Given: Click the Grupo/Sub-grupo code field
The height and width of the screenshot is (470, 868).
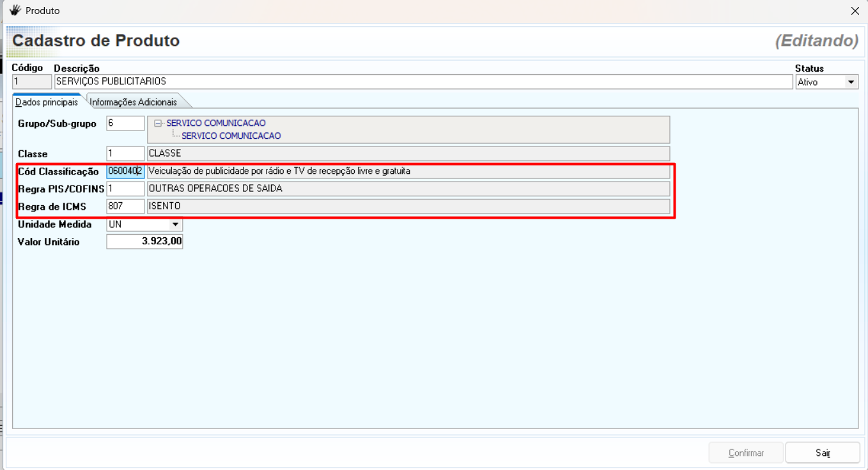Looking at the screenshot, I should 125,123.
